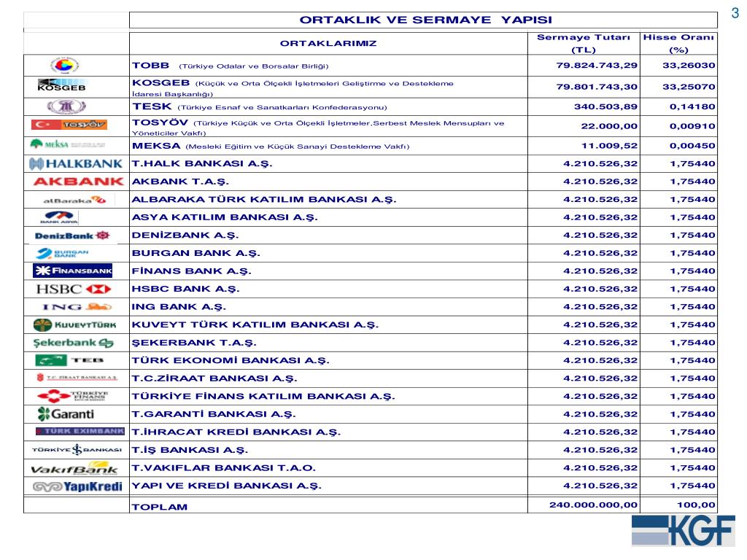The image size is (747, 560).
Task: Click the T.C. Ziraat Bankası logo
Action: point(77,378)
